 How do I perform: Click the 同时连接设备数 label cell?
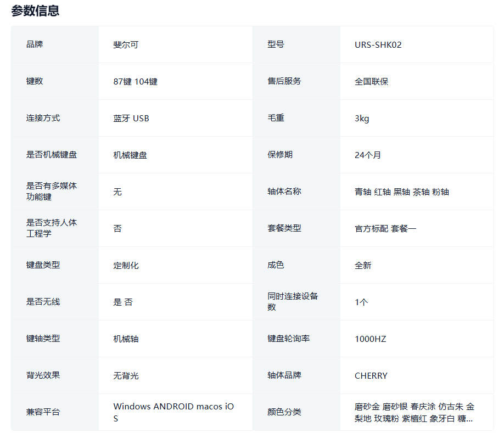[292, 301]
